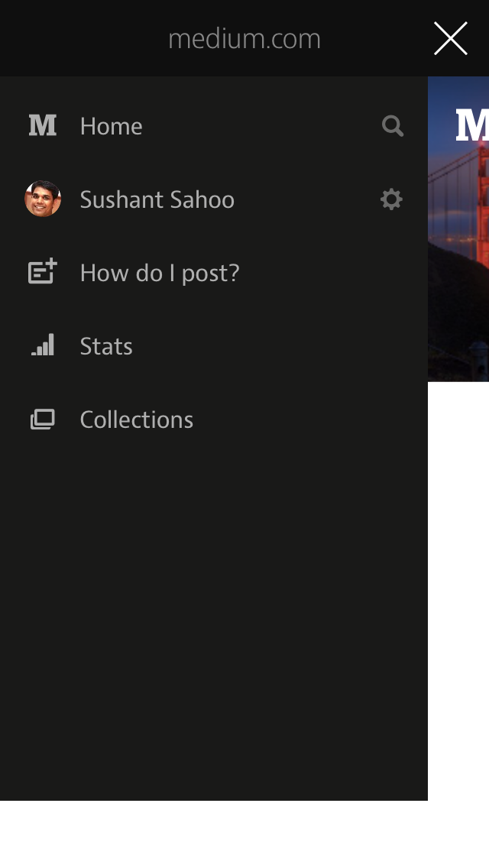Tap the white page area beside the menu
This screenshot has height=868, width=489.
458,591
